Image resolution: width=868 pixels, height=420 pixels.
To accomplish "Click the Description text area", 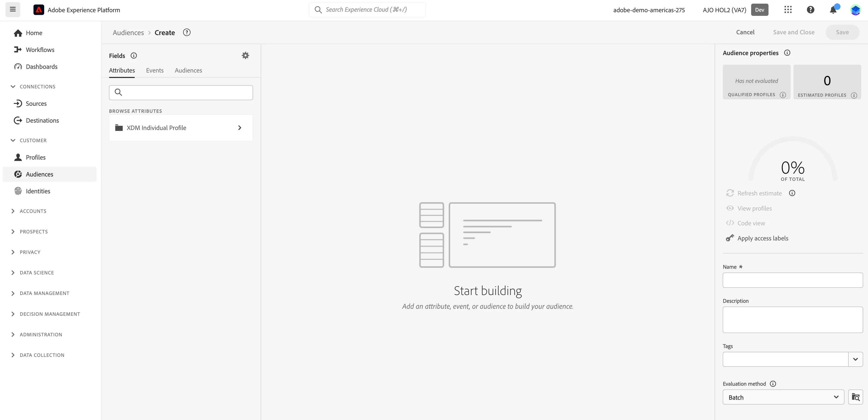I will 792,320.
